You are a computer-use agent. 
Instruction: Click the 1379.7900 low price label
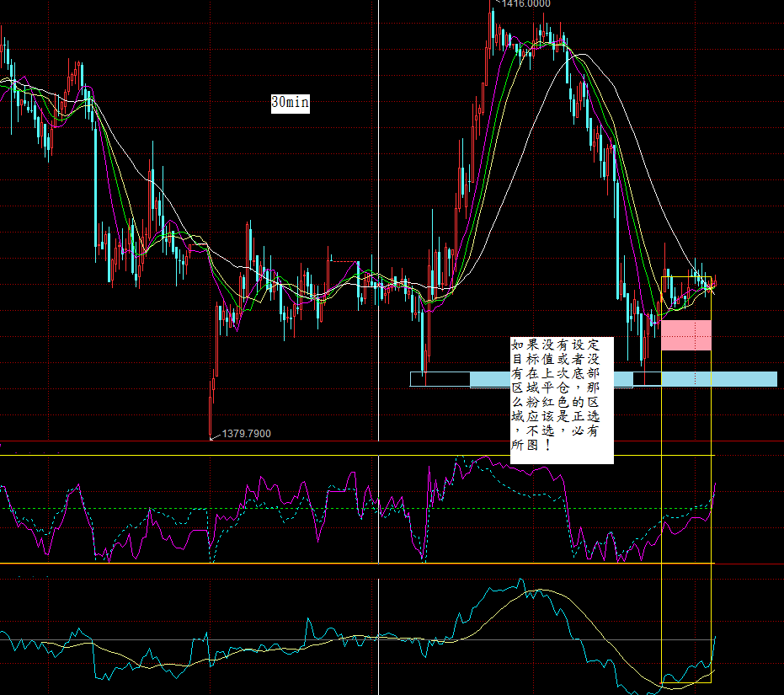[246, 433]
